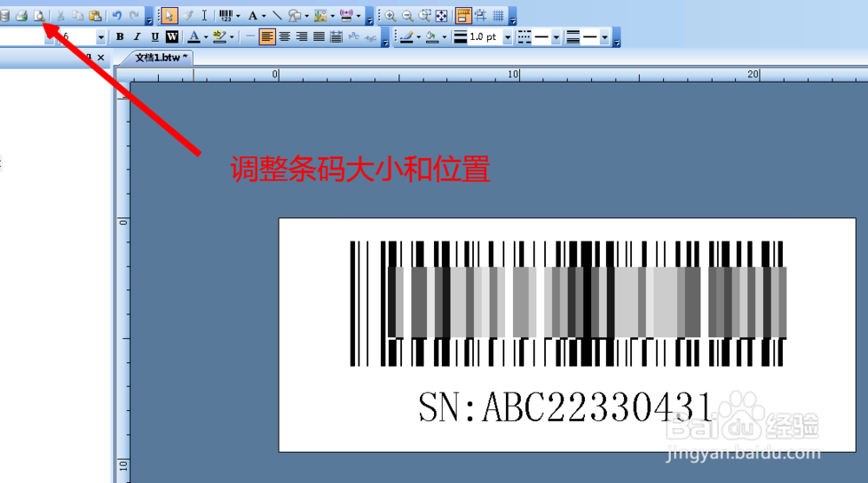Set center text alignment
The height and width of the screenshot is (483, 868).
285,37
